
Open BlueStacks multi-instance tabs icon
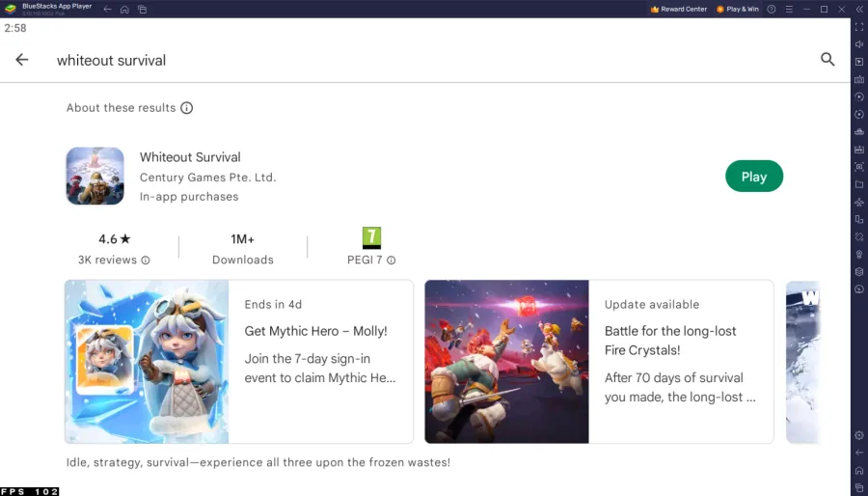(143, 10)
